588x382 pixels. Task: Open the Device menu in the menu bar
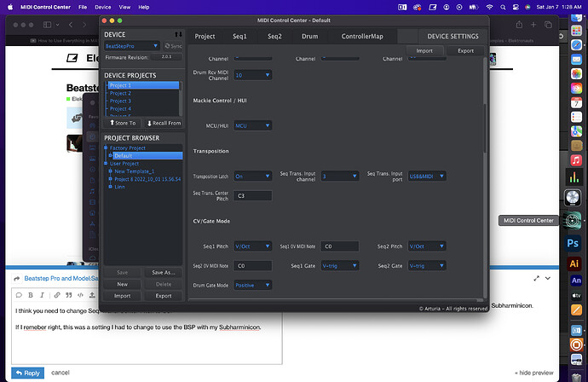tap(103, 7)
